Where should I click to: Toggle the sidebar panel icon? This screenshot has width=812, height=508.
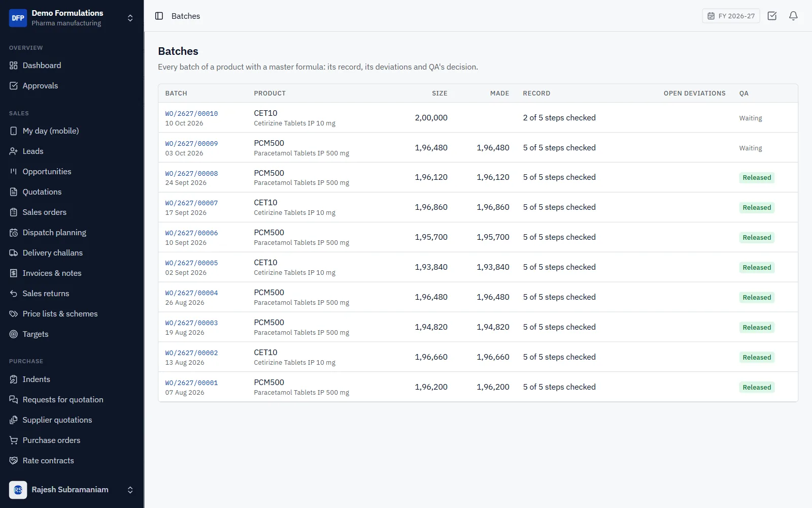click(159, 16)
